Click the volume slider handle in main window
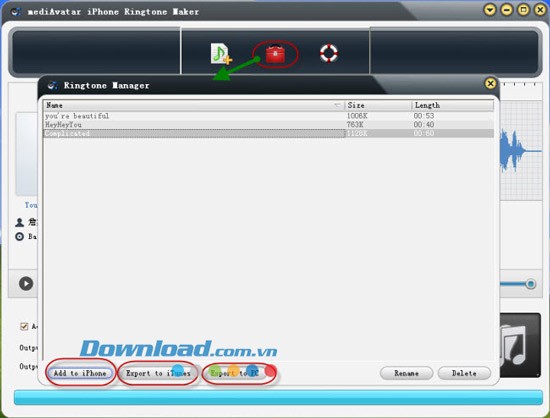Viewport: 550px width, 418px height. (x=530, y=284)
